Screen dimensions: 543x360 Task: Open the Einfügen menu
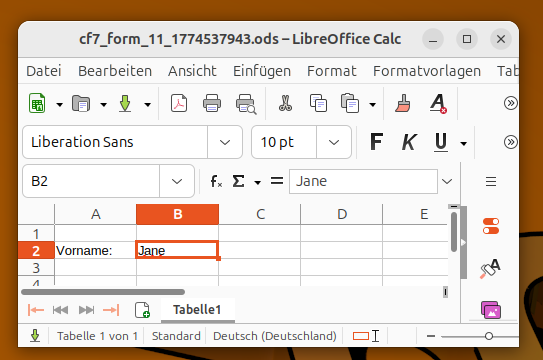pos(262,71)
